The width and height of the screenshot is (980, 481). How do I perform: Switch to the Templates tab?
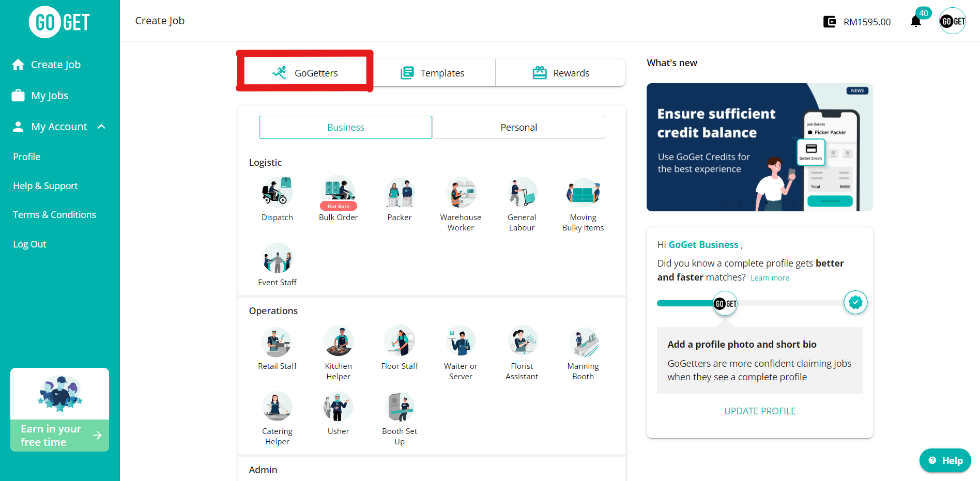(432, 73)
